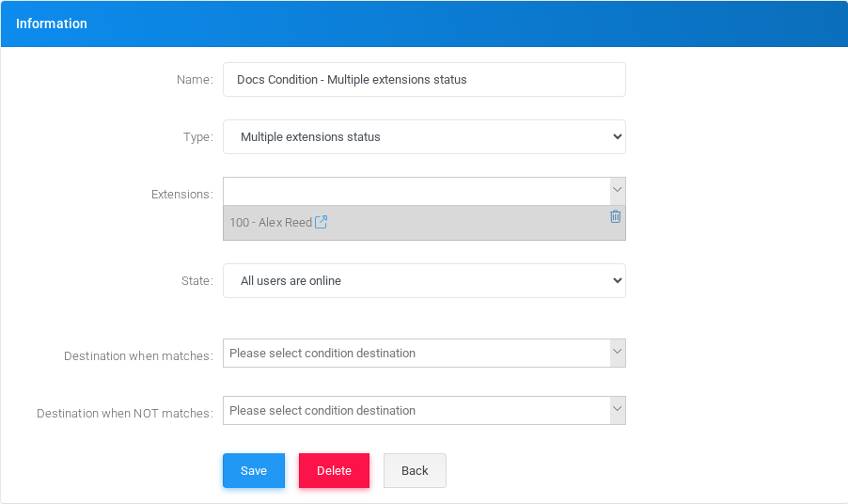This screenshot has height=504, width=848.
Task: Delete the 100 - Alex Reed extension
Action: 615,216
